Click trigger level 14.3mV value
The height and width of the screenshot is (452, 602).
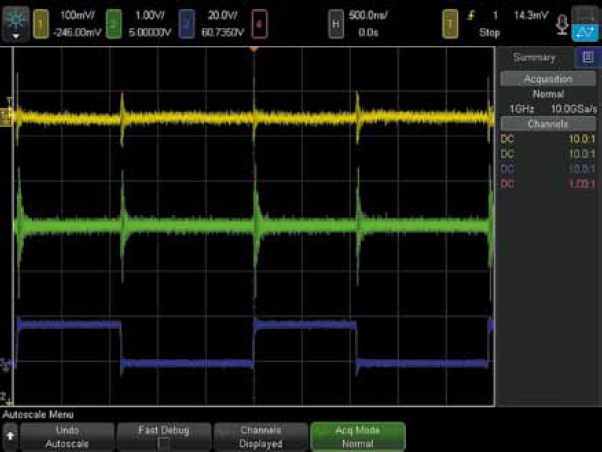531,16
